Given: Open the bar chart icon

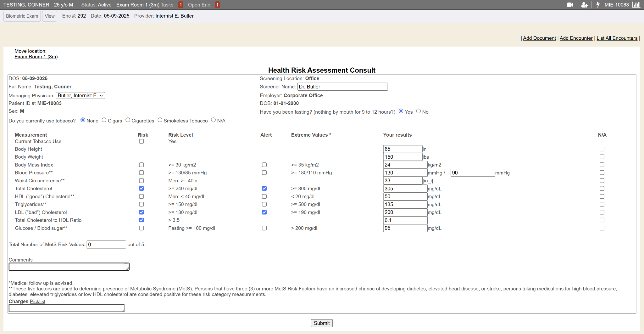Looking at the screenshot, I should (x=636, y=5).
